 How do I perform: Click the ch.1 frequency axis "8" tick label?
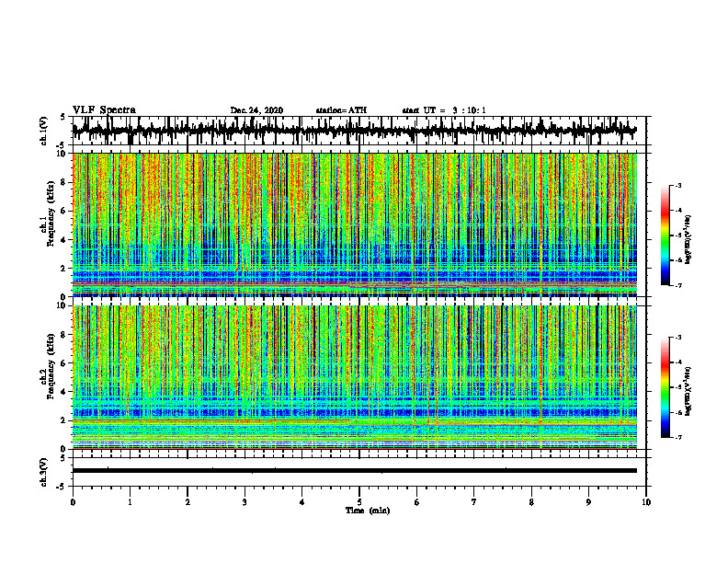pyautogui.click(x=64, y=182)
